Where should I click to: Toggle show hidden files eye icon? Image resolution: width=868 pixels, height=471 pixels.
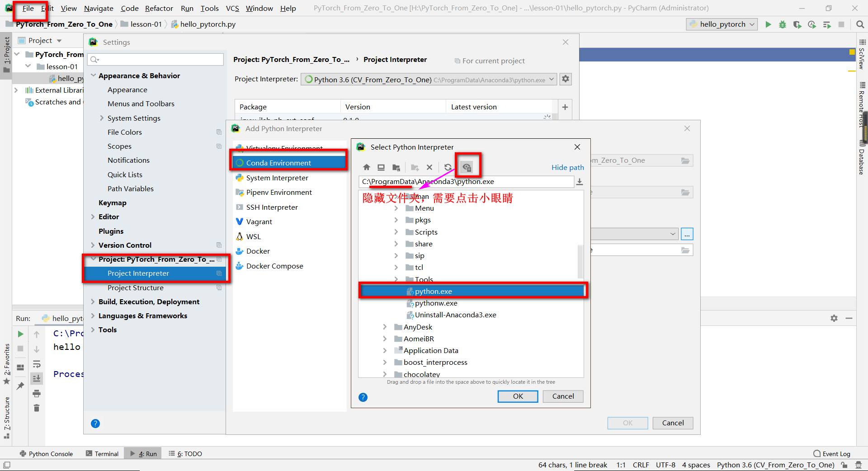point(467,167)
